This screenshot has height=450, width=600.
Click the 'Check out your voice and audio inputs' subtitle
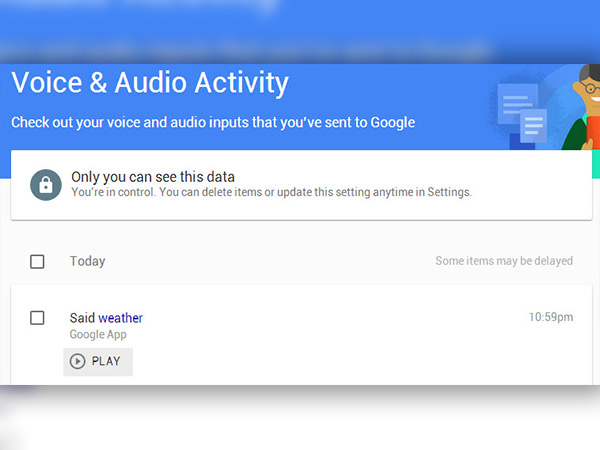(213, 123)
